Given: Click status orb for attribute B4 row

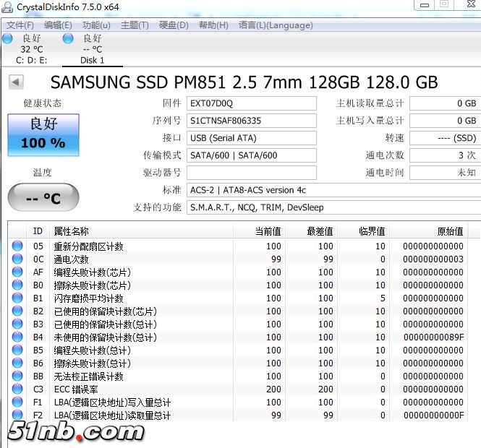Looking at the screenshot, I should 17,337.
